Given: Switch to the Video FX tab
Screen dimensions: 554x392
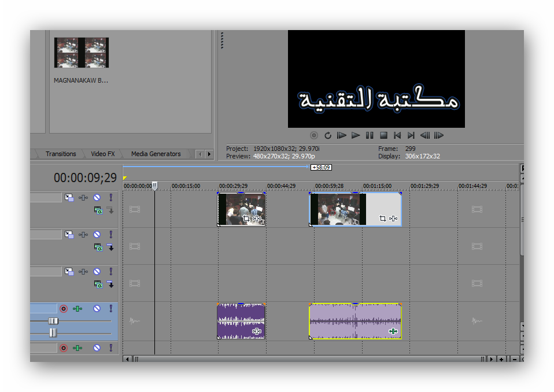Looking at the screenshot, I should click(103, 154).
